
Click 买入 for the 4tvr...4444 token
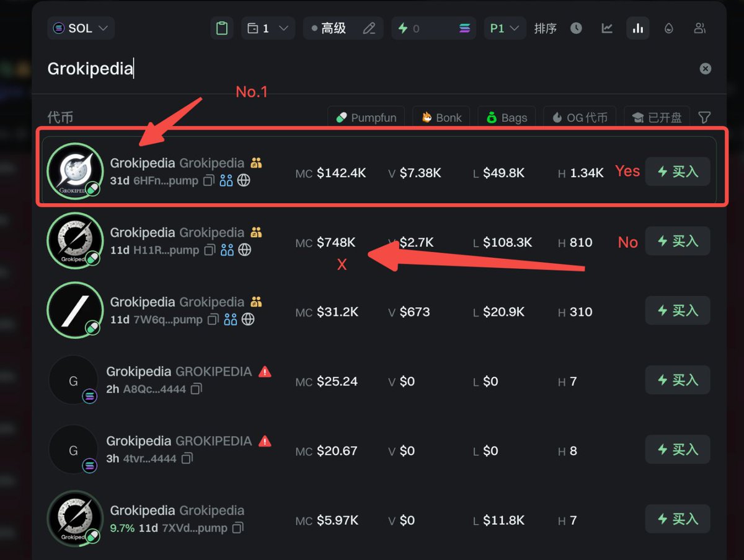click(678, 449)
